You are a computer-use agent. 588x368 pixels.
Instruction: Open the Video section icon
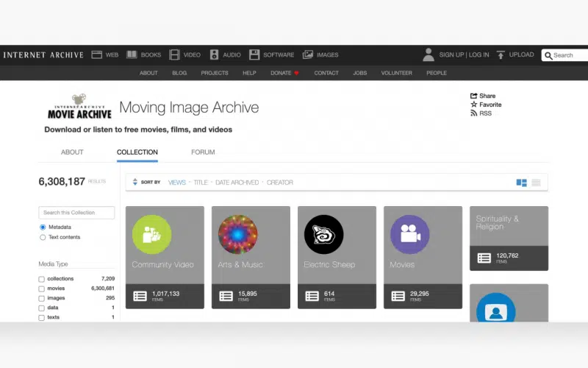174,55
